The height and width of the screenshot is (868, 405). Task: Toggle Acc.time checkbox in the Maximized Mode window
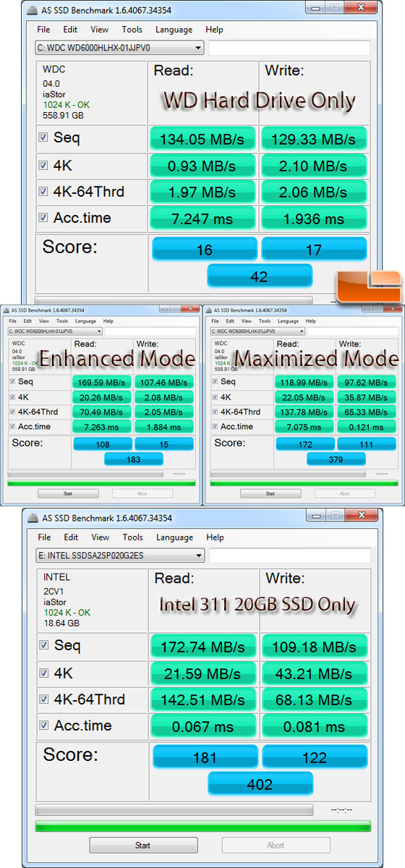pyautogui.click(x=214, y=427)
